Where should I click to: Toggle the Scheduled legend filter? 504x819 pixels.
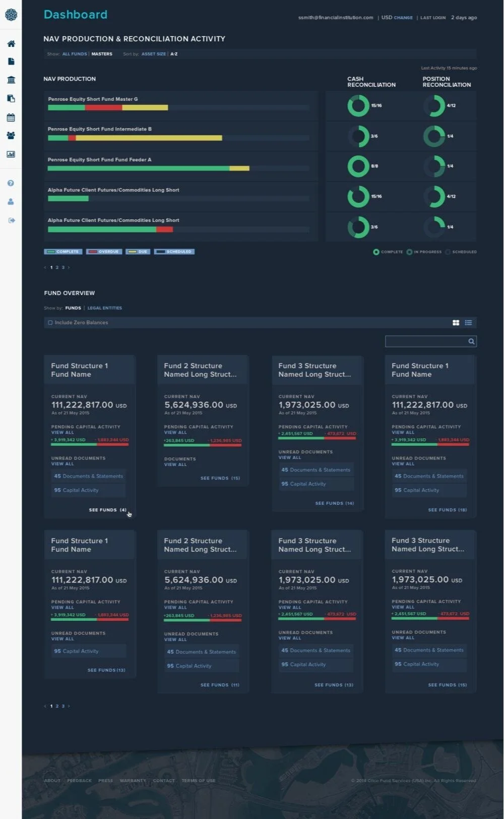tap(174, 252)
